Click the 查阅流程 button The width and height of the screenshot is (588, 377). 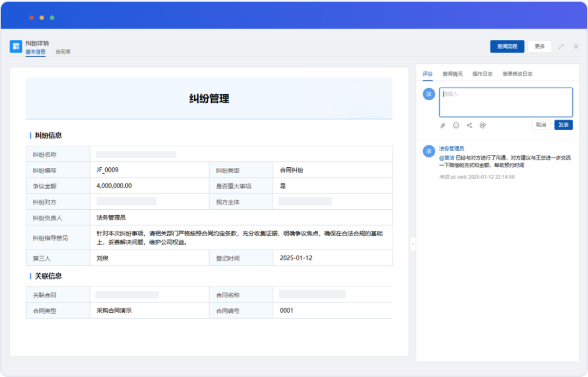[507, 46]
